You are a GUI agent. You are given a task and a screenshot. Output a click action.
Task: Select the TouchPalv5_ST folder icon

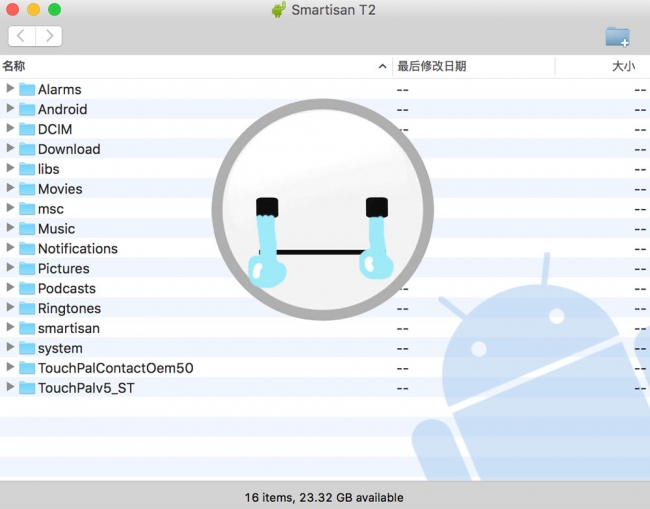27,388
